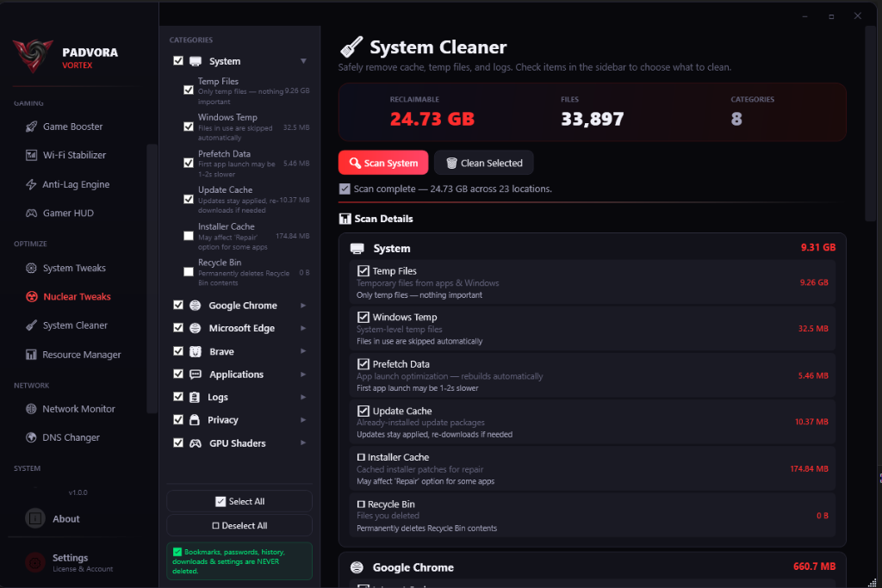Click the Anti-Lag Engine lightning icon
This screenshot has width=882, height=588.
(x=32, y=184)
